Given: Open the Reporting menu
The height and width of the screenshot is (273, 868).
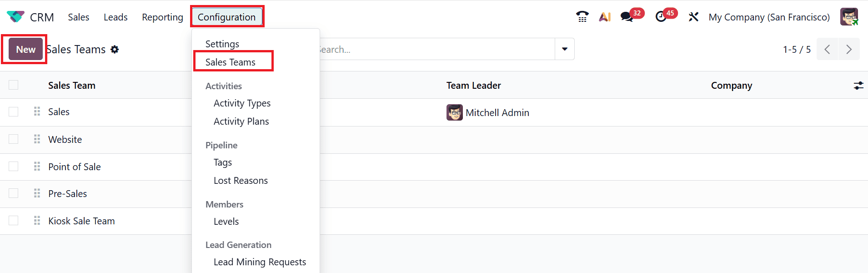Looking at the screenshot, I should [x=162, y=17].
